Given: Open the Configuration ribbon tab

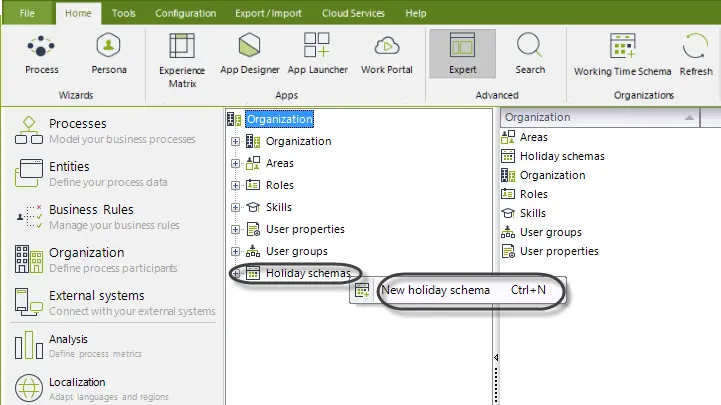Looking at the screenshot, I should 185,13.
